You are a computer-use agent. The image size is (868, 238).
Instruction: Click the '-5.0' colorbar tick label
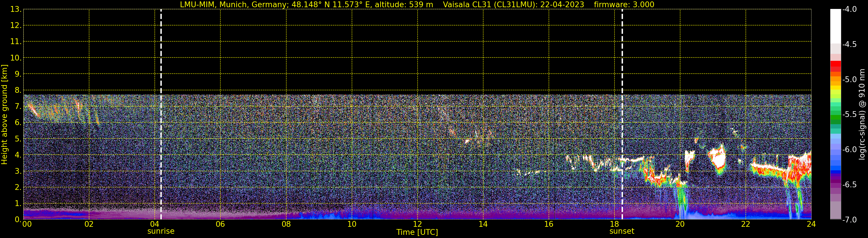coord(849,80)
